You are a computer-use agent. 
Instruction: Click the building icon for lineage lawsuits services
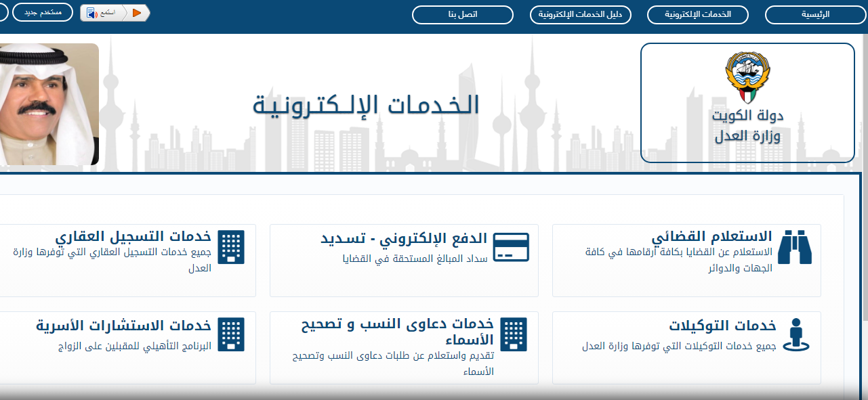(x=514, y=334)
